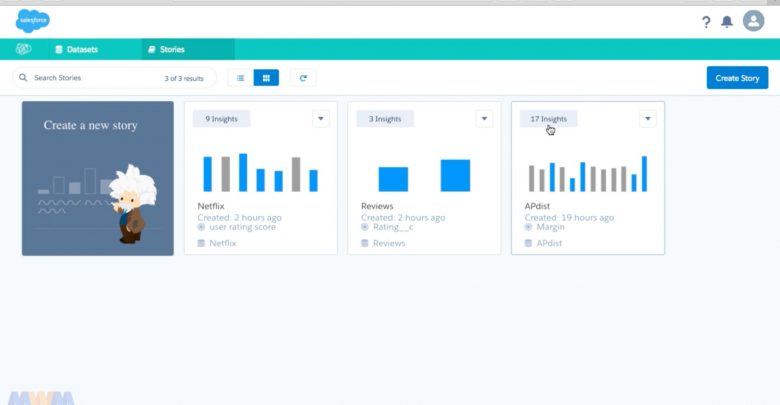This screenshot has width=780, height=405.
Task: Open the APdist story bar chart
Action: click(588, 174)
